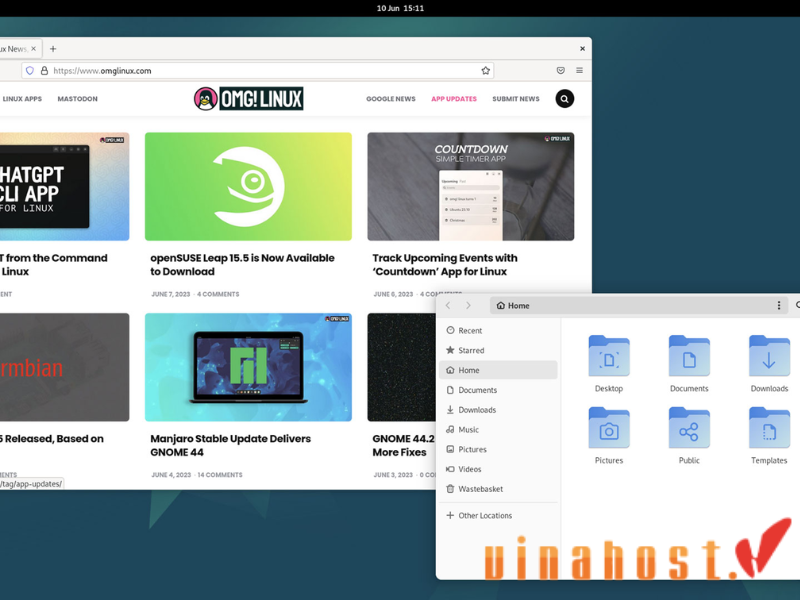The image size is (800, 600).
Task: Open the Countdown Simple Timer App thumbnail
Action: tap(471, 187)
